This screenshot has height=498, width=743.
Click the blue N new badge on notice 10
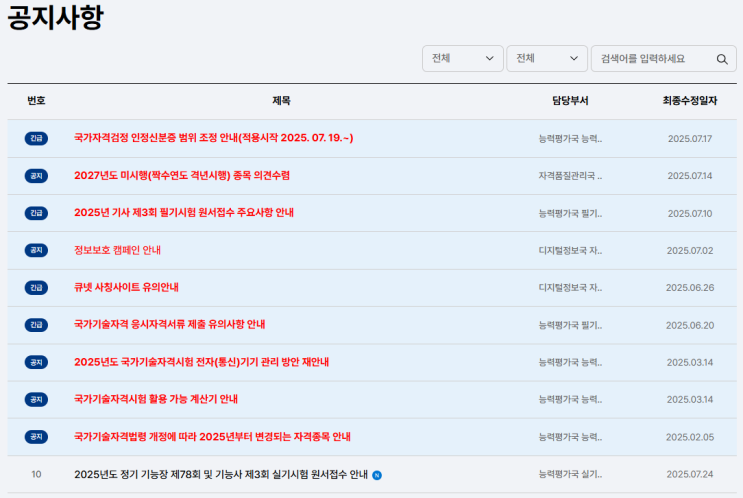377,475
